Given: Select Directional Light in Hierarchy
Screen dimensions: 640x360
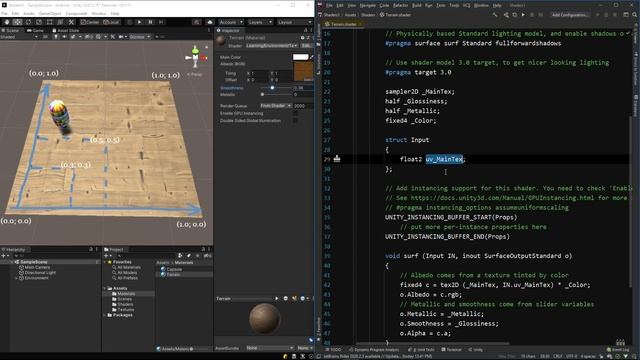Looking at the screenshot, I should pos(40,273).
